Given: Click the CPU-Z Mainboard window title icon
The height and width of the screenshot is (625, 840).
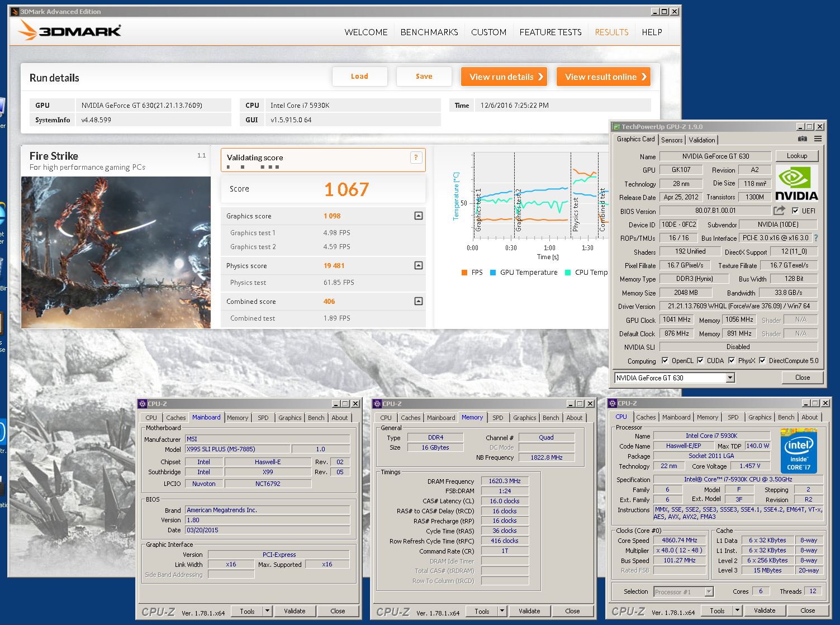Looking at the screenshot, I should [143, 404].
